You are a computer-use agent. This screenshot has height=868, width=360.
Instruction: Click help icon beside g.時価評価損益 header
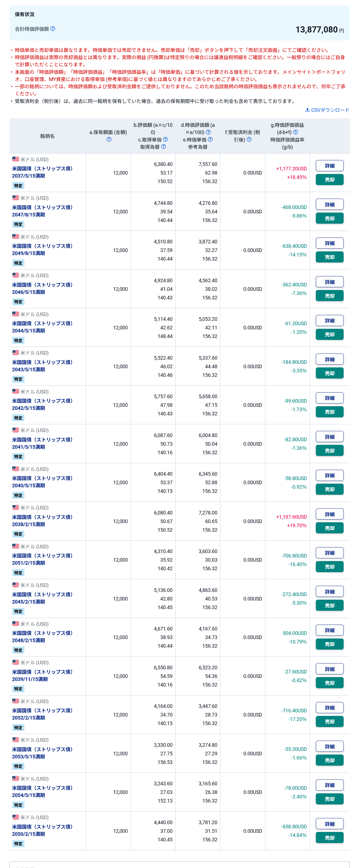tap(296, 132)
